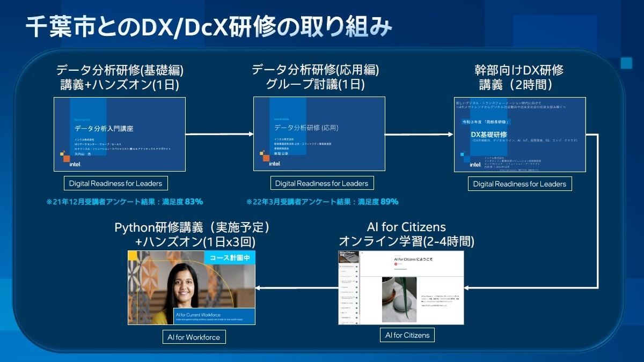Open the データ分析研修 (応用) slide thumbnail
Image resolution: width=644 pixels, height=362 pixels.
click(319, 134)
